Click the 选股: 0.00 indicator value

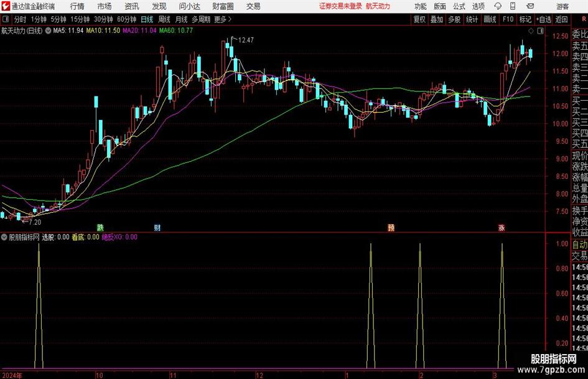[x=55, y=237]
